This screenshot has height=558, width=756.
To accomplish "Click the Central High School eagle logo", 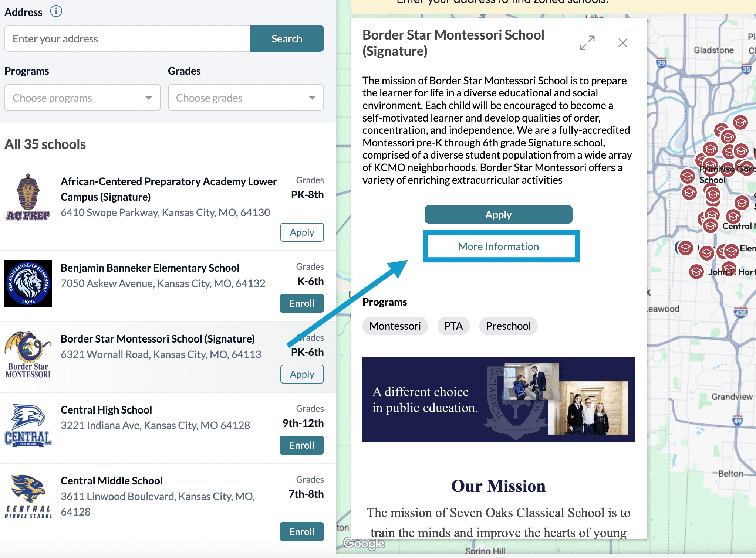I will click(x=28, y=425).
